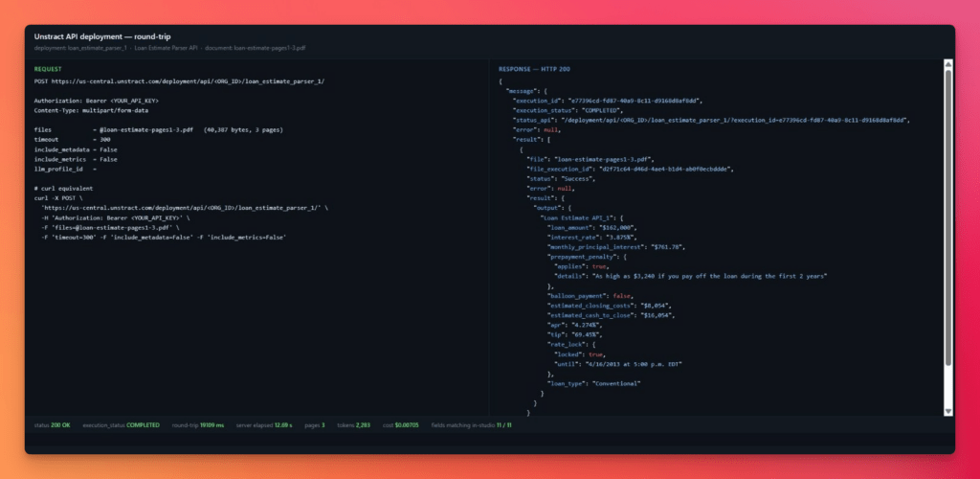Viewport: 980px width, 479px height.
Task: Click the "locked": true line
Action: 579,354
